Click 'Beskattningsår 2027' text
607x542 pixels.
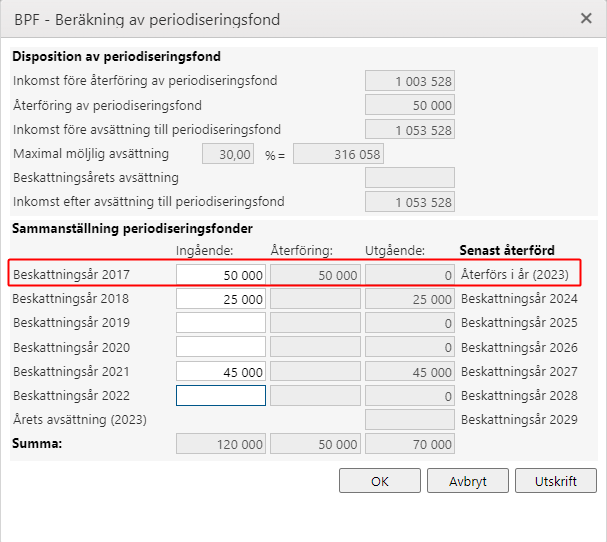click(x=519, y=371)
